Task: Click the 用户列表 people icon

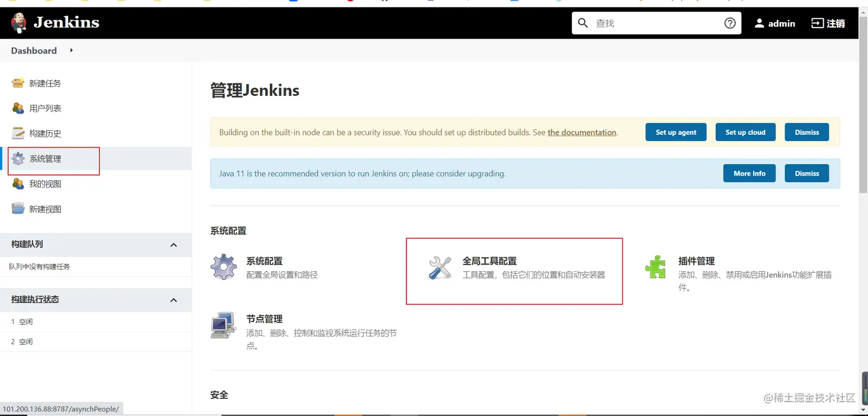Action: (x=18, y=108)
